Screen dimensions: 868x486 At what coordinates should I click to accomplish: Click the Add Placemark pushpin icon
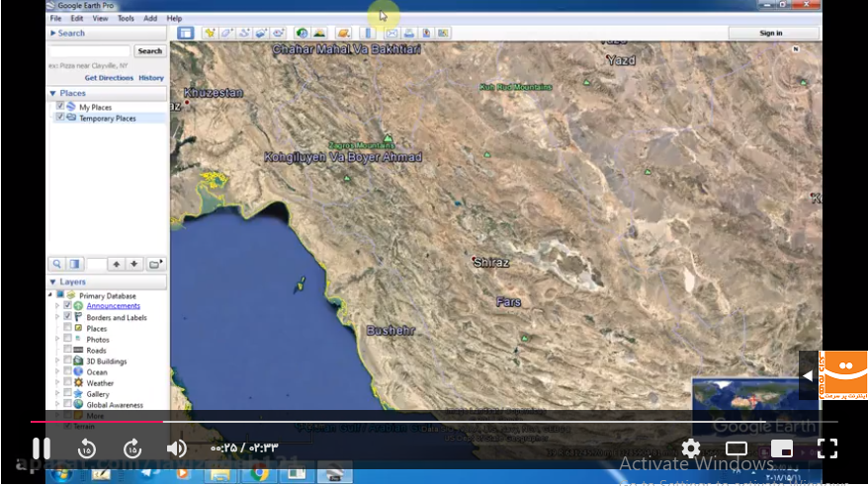point(210,33)
